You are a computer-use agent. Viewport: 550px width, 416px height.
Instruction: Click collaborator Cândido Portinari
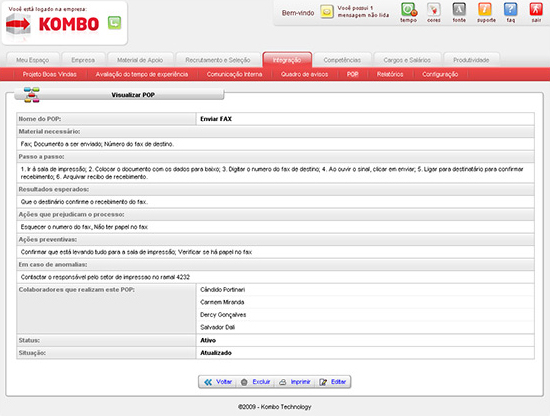coord(222,290)
